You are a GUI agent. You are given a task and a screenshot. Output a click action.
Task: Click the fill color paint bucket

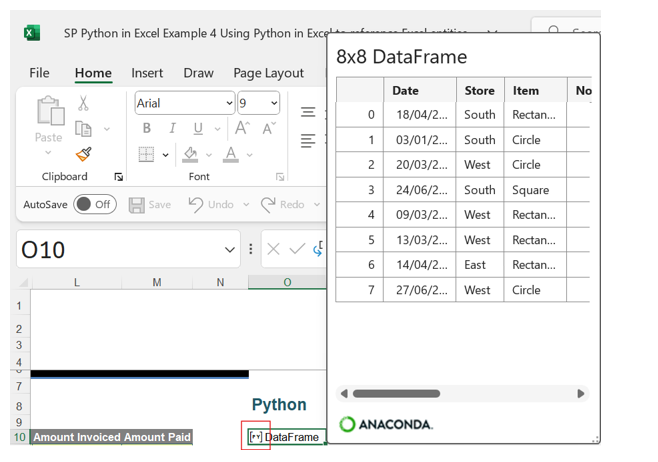coord(189,155)
